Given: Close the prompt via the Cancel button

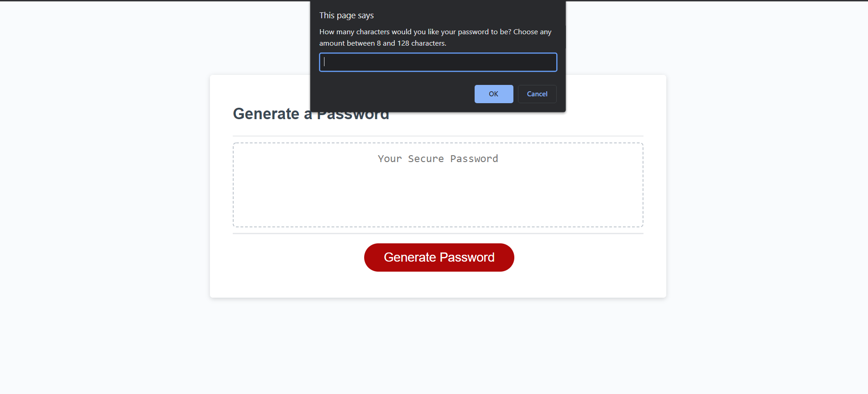Looking at the screenshot, I should [537, 94].
